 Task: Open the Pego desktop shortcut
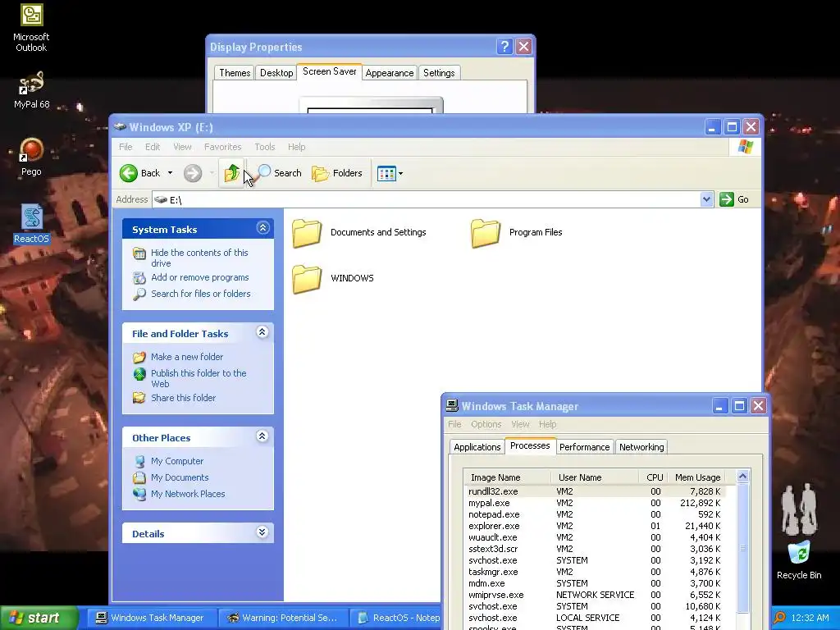tap(31, 157)
